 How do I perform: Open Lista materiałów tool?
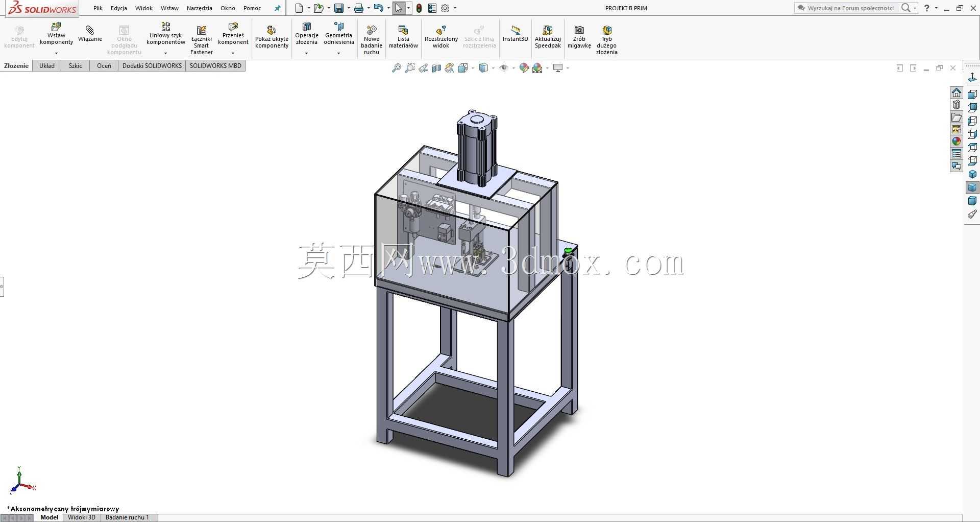(x=403, y=37)
